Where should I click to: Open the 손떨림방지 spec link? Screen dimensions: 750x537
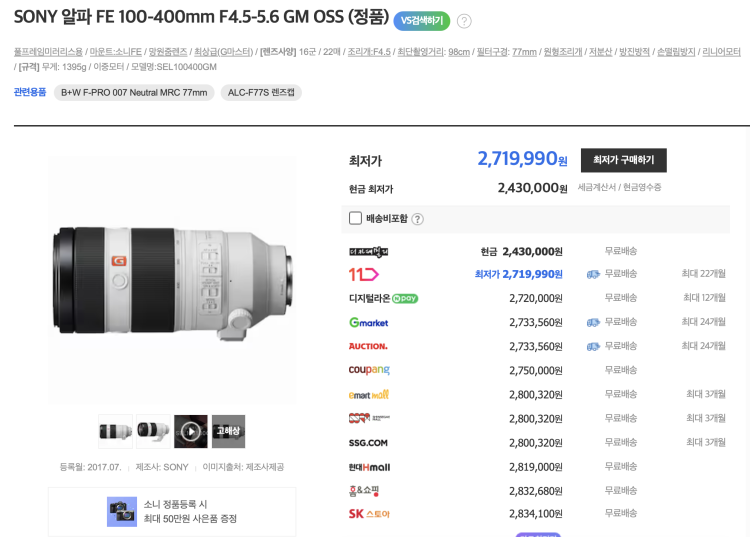click(x=676, y=52)
